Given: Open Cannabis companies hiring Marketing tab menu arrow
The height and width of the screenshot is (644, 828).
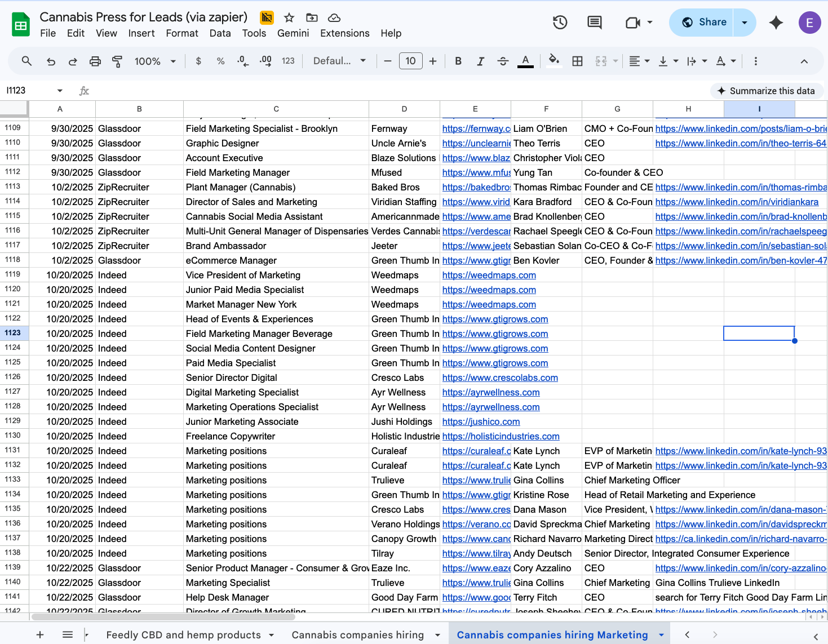Looking at the screenshot, I should (x=661, y=635).
